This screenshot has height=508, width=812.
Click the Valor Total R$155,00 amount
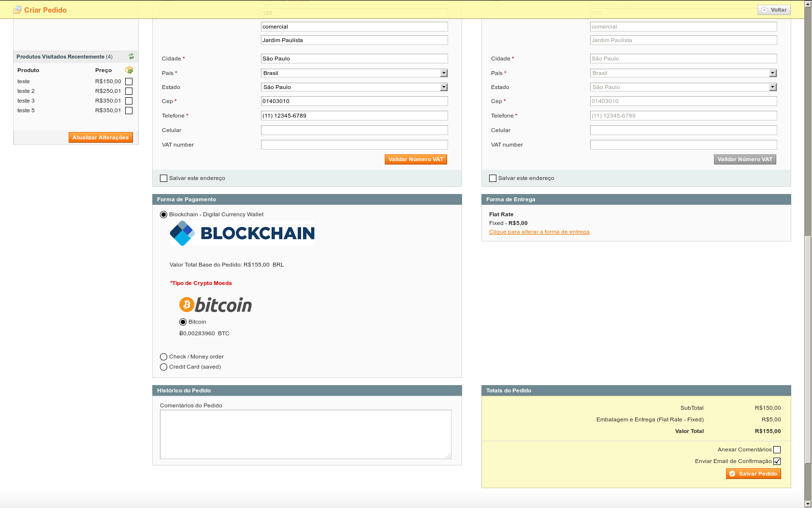(768, 432)
